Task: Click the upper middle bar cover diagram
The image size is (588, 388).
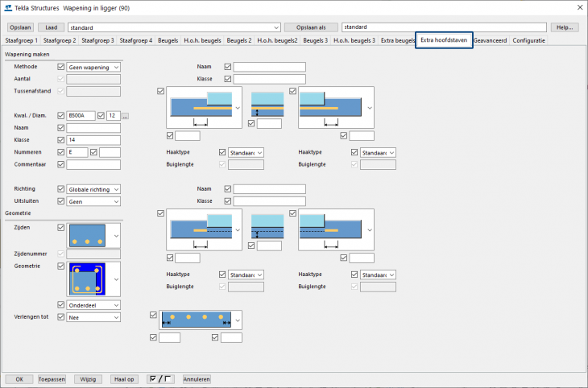Action: click(x=267, y=103)
